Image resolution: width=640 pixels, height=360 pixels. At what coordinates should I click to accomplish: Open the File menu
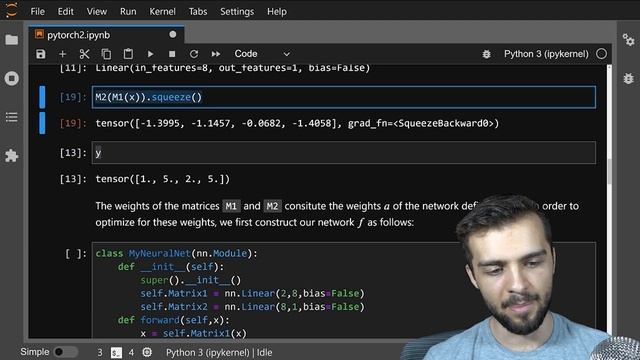point(38,11)
